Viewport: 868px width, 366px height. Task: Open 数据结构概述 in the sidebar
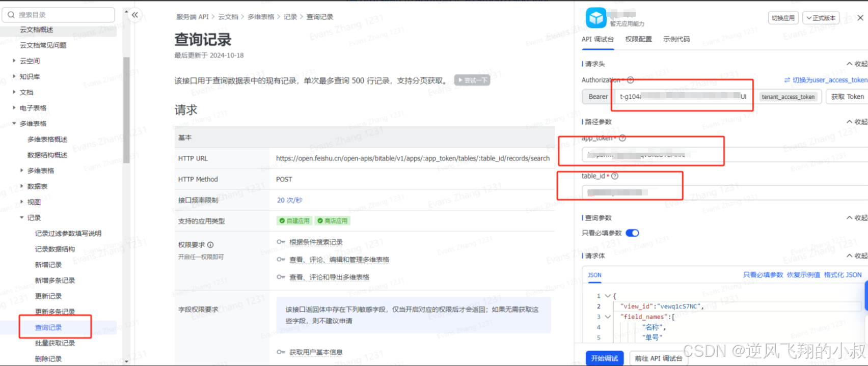tap(47, 155)
